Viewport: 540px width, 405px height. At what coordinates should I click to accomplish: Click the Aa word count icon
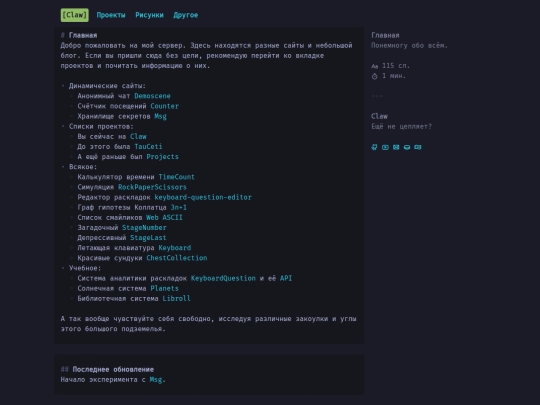[374, 66]
